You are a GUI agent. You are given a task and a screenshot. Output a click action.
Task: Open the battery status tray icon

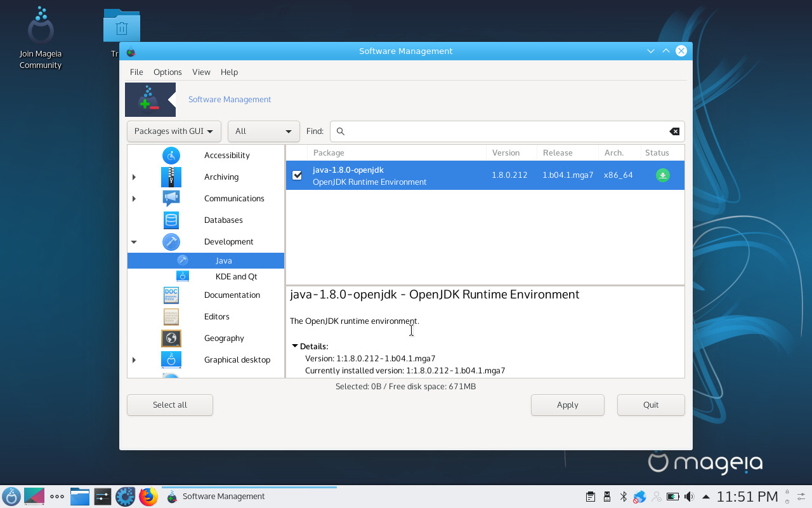coord(673,497)
